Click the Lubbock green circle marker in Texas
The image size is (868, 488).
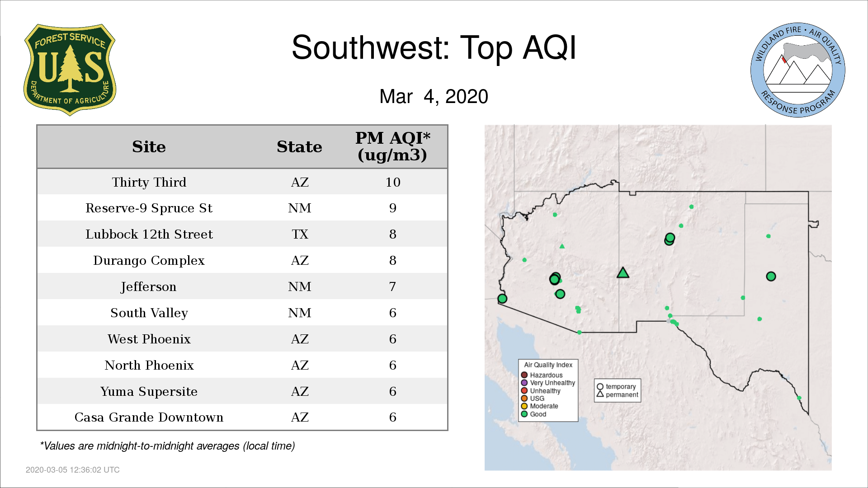pos(771,276)
